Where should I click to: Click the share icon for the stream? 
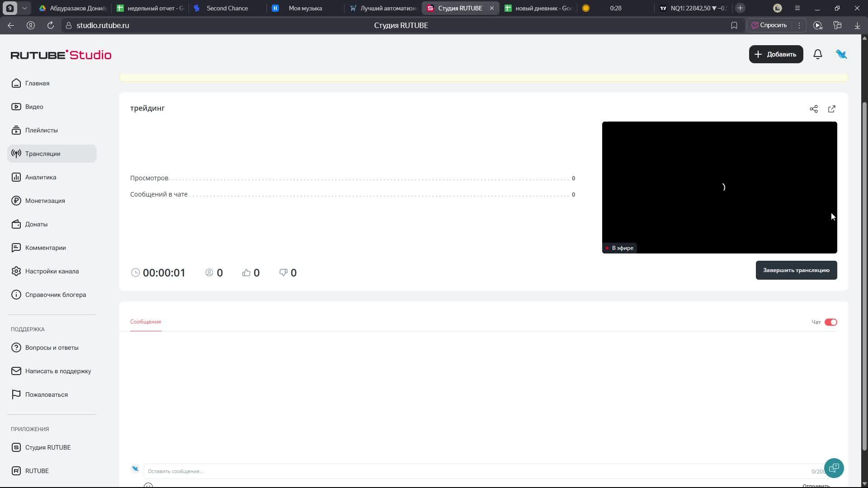pyautogui.click(x=814, y=109)
